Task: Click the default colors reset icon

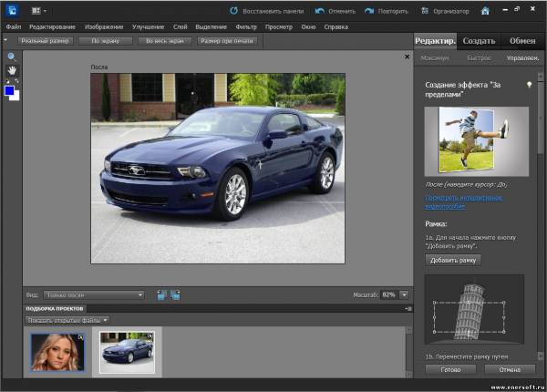Action: (7, 81)
